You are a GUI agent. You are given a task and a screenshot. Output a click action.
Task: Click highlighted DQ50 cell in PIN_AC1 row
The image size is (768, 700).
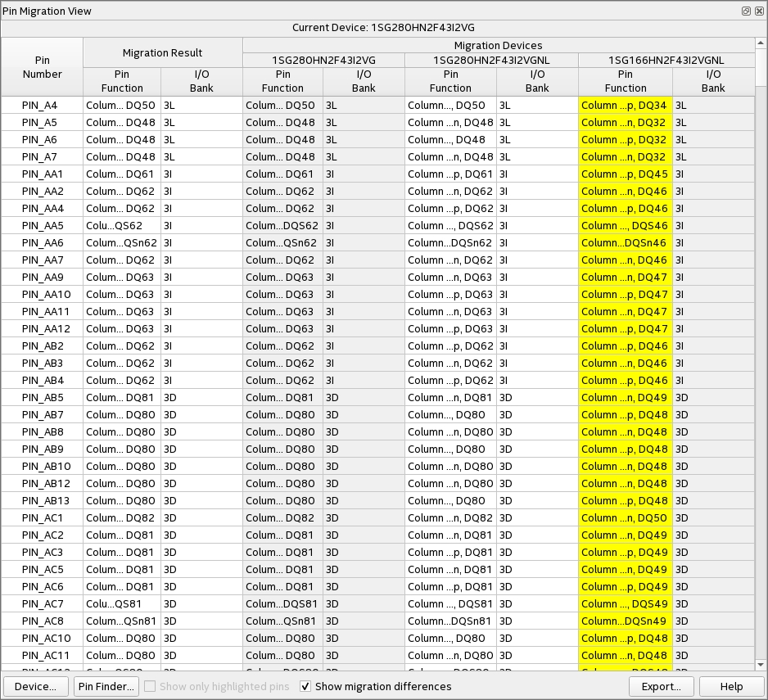[626, 517]
